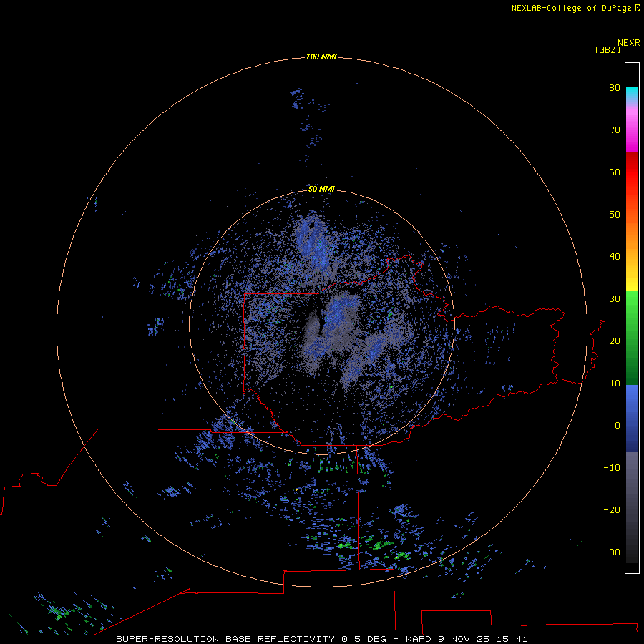The width and height of the screenshot is (644, 644).
Task: Click the cyan segment of color bar
Action: pyautogui.click(x=632, y=94)
